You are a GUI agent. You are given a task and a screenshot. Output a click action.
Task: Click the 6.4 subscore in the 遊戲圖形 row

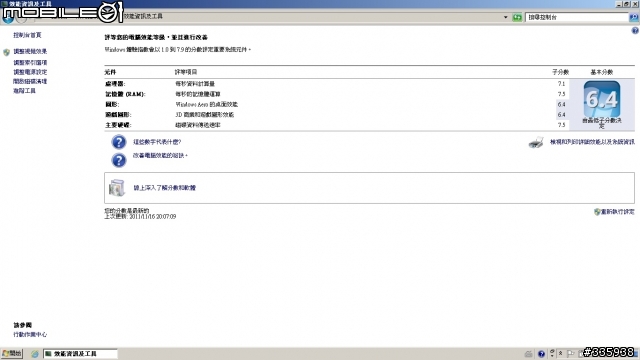[x=561, y=115]
